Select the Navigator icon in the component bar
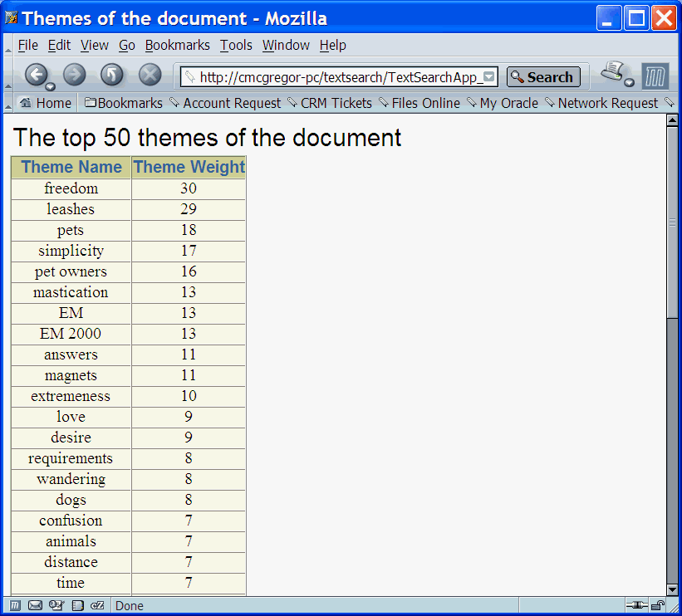This screenshot has height=616, width=682. [14, 606]
